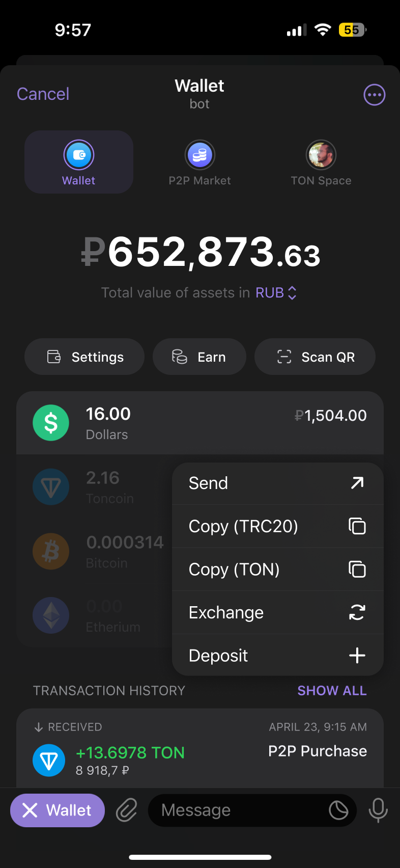Image resolution: width=400 pixels, height=868 pixels.
Task: Open the Settings button
Action: [x=84, y=357]
